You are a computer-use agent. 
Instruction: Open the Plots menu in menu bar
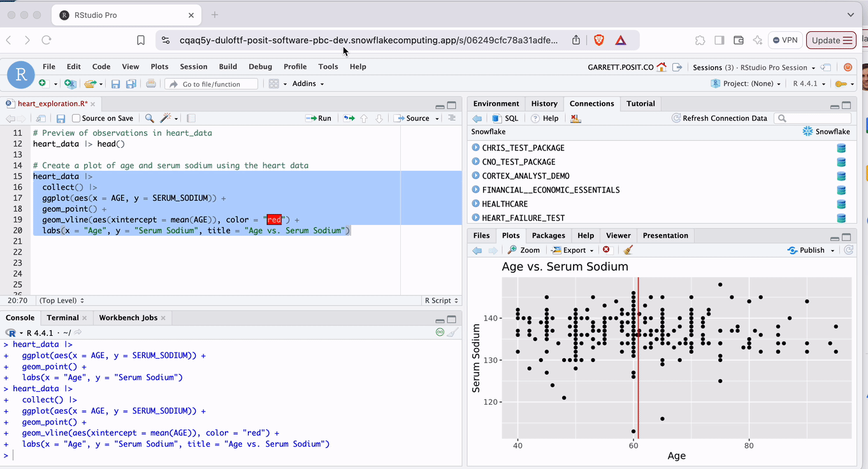pos(159,67)
